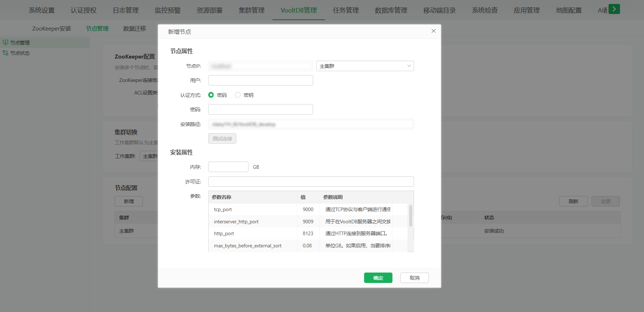Open the 主集群 cluster dropdown in dialog

click(x=365, y=66)
